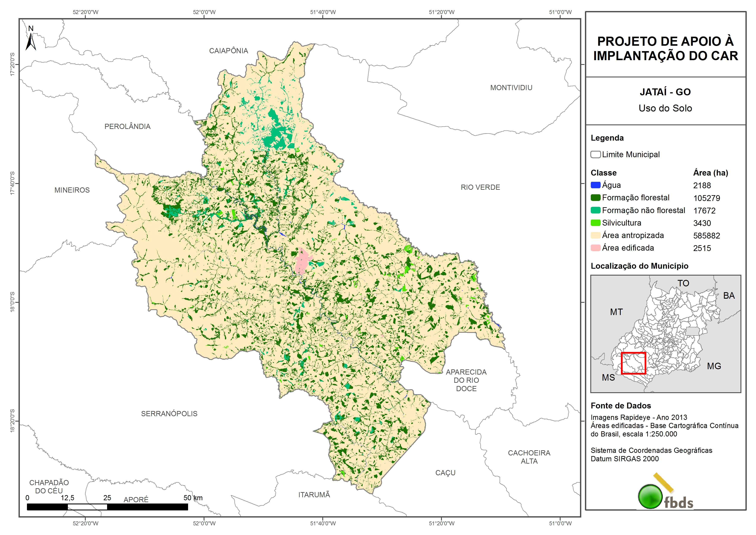Click the pink urban area of Jataí
Image resolution: width=756 pixels, height=535 pixels.
point(303,261)
